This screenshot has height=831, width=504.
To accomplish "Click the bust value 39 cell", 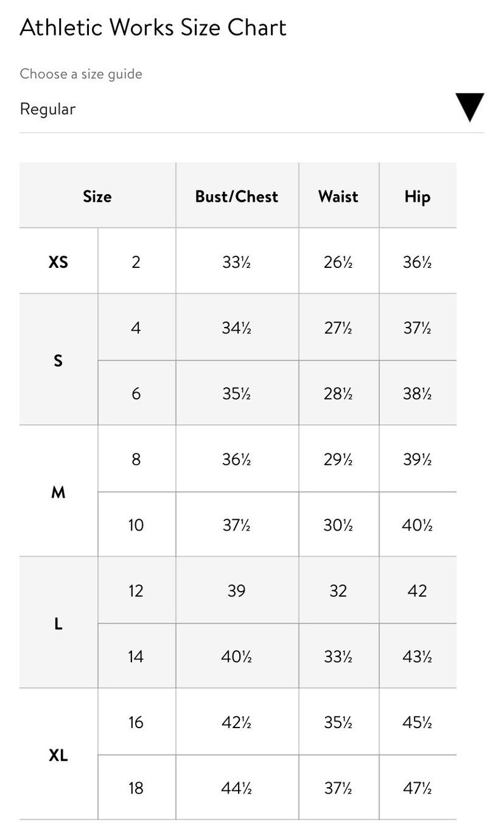I will (x=237, y=590).
